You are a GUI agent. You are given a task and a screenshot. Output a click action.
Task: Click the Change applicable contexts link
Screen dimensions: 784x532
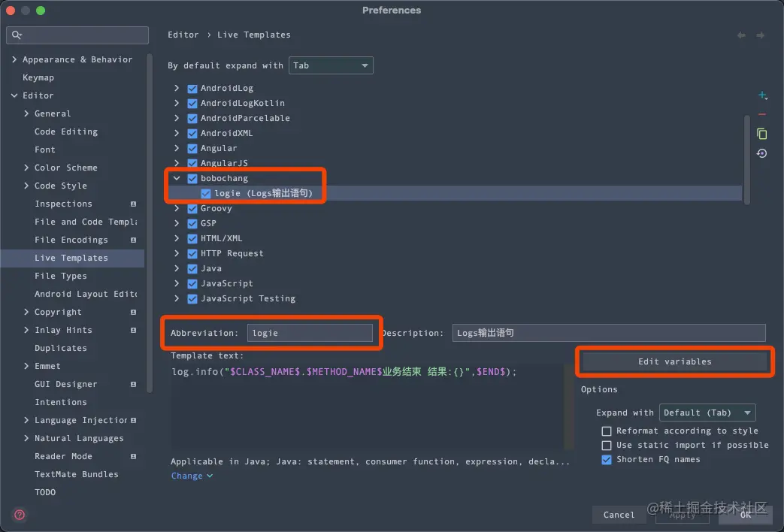click(x=192, y=476)
